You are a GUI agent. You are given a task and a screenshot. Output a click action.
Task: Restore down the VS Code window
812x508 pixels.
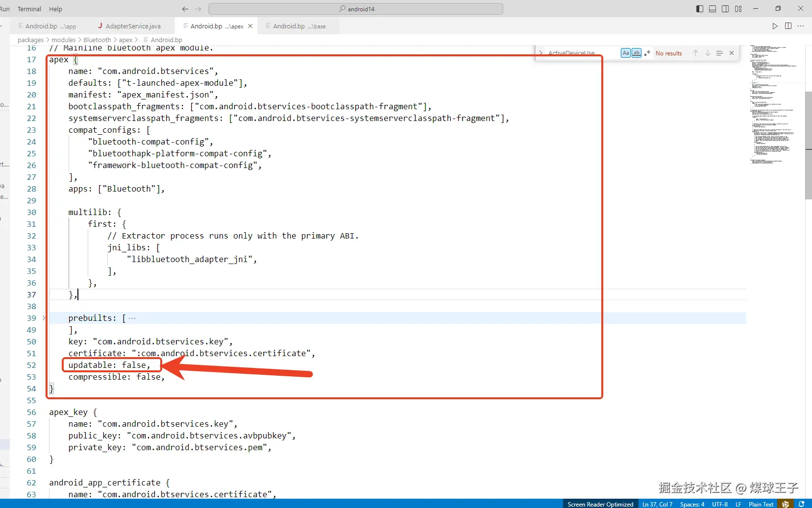pos(778,9)
